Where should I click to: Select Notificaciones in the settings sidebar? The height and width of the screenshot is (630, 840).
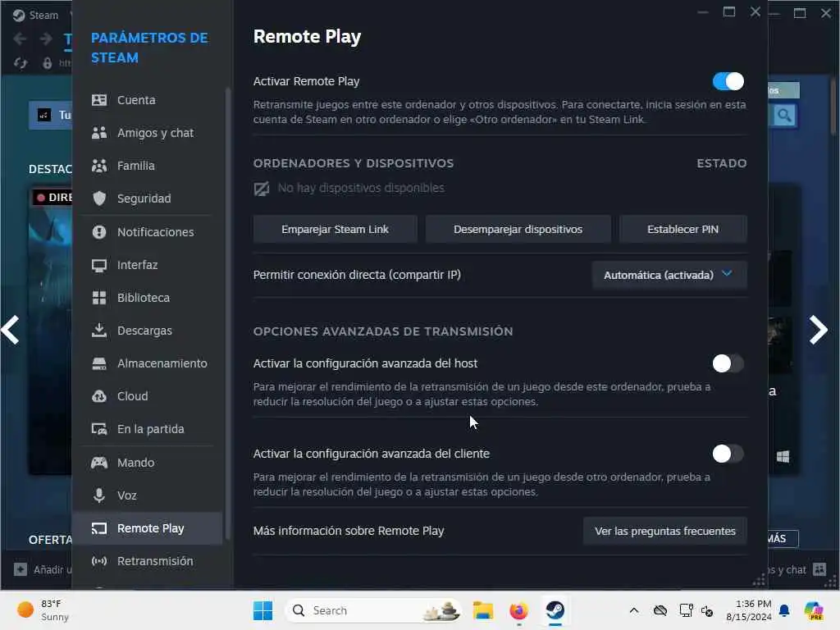pyautogui.click(x=148, y=232)
